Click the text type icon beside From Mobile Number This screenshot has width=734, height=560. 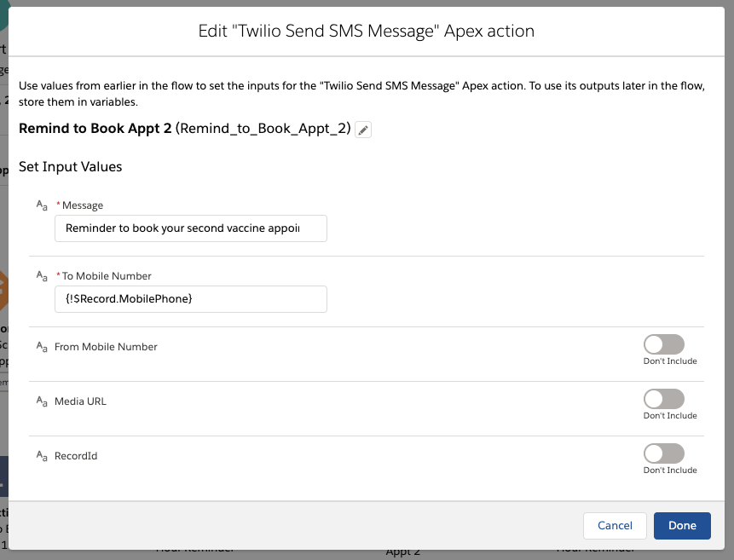click(42, 347)
